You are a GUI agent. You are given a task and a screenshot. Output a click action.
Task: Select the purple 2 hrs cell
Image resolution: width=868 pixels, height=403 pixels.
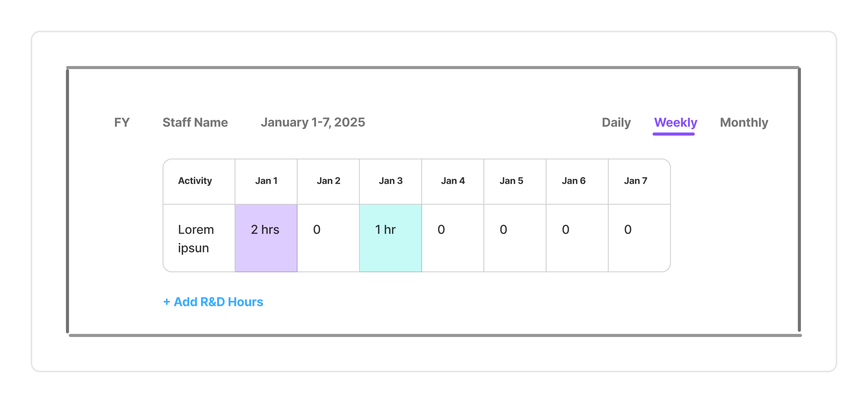(x=266, y=238)
